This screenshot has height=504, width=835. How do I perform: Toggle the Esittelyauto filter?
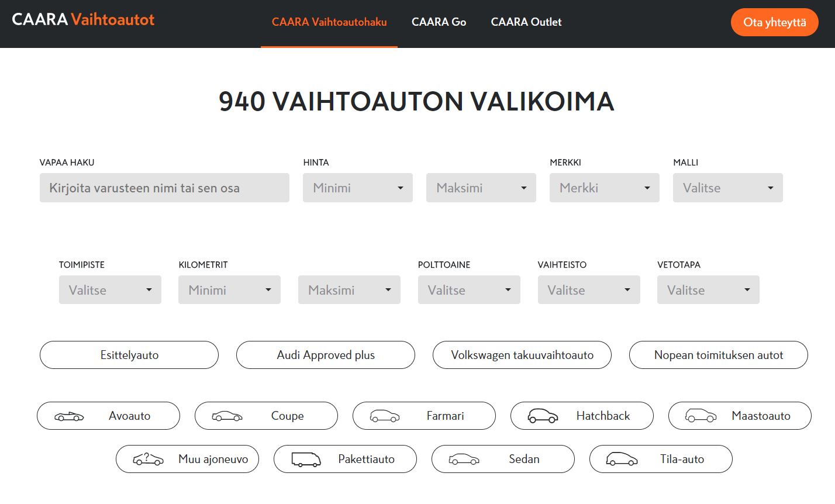pyautogui.click(x=129, y=355)
